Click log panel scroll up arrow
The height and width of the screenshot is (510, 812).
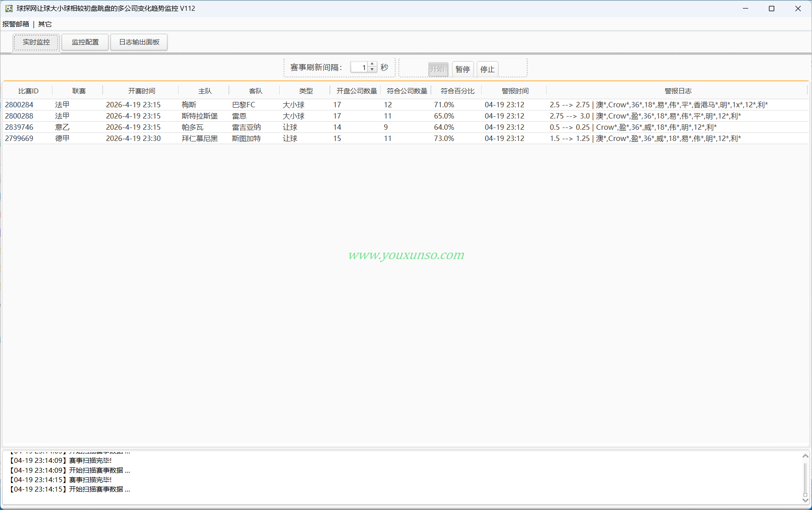(805, 456)
